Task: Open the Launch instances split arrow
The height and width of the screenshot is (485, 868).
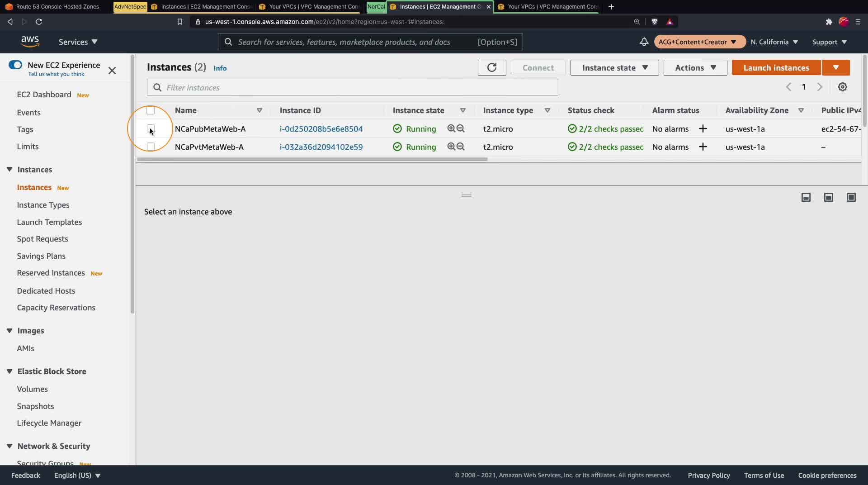Action: click(836, 67)
